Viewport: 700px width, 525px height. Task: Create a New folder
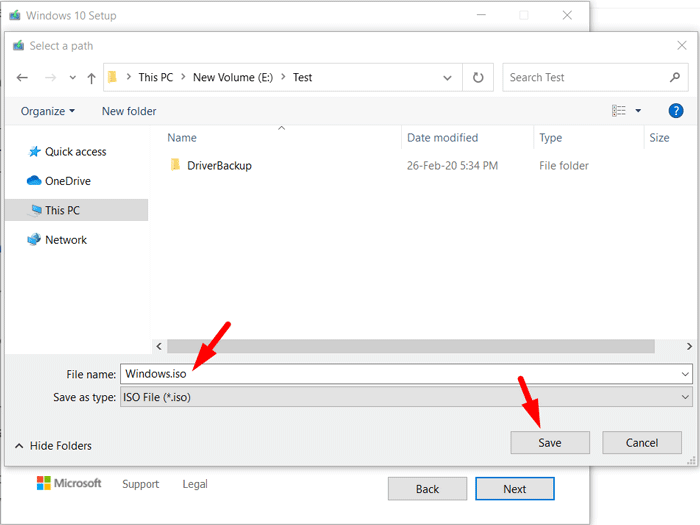coord(129,111)
